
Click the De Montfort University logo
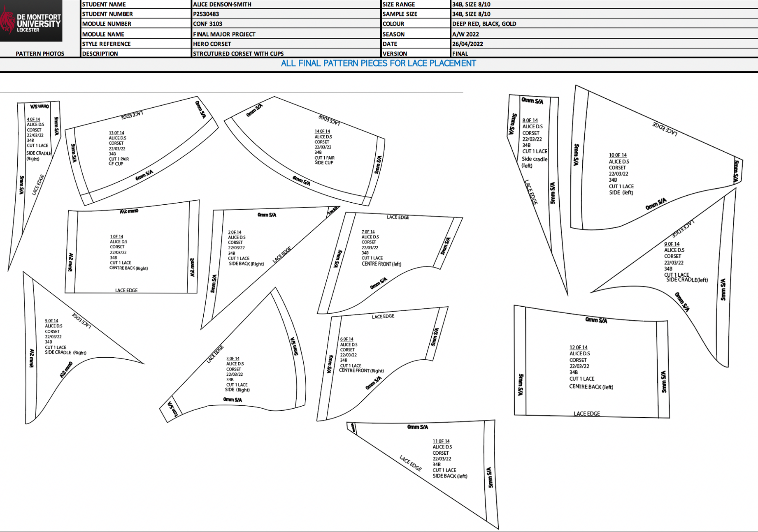point(31,21)
